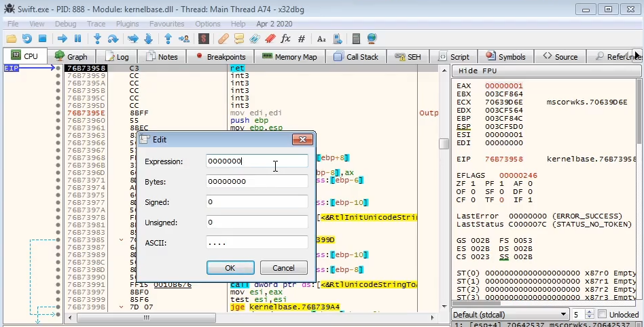644x327 pixels.
Task: Open Functions via the fx icon
Action: 285,39
